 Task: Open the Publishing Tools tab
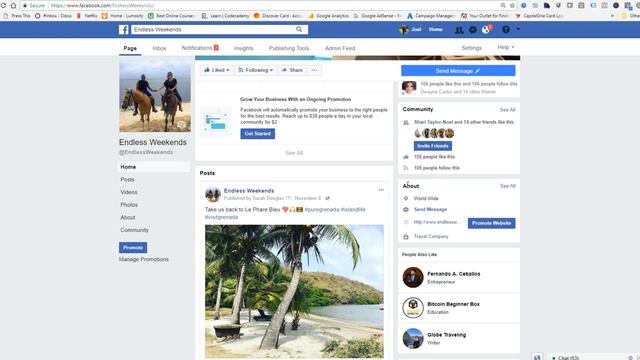tap(289, 48)
